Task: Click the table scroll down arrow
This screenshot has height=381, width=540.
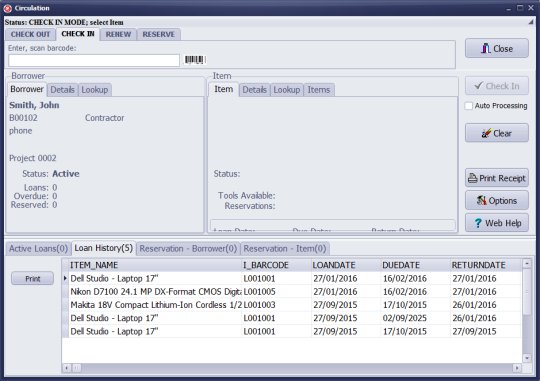Action: tap(527, 358)
